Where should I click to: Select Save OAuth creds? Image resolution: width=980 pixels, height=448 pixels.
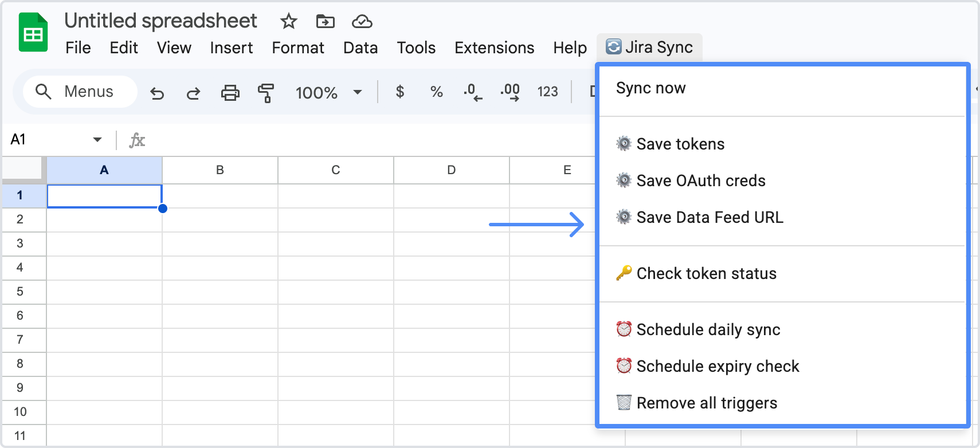(x=782, y=180)
